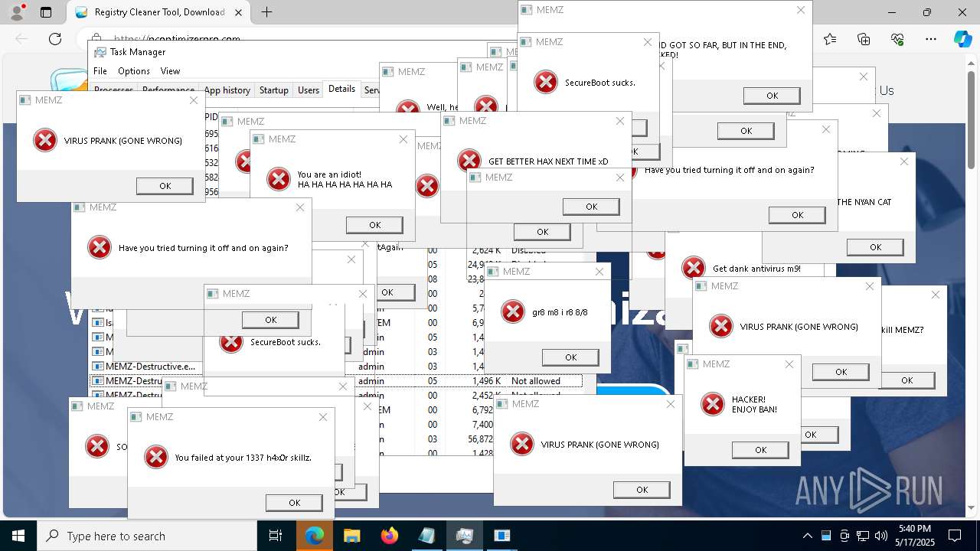
Task: Close the 'You are an idiot' dialog
Action: pyautogui.click(x=403, y=139)
